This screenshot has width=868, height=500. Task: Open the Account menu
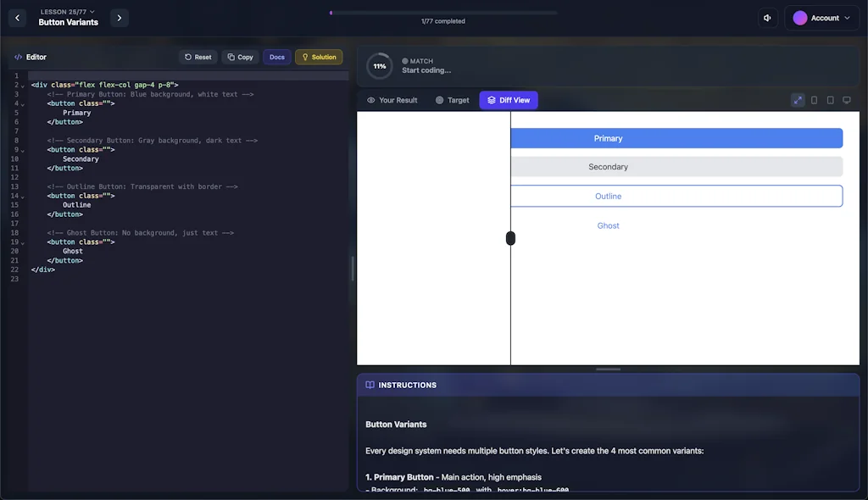821,17
